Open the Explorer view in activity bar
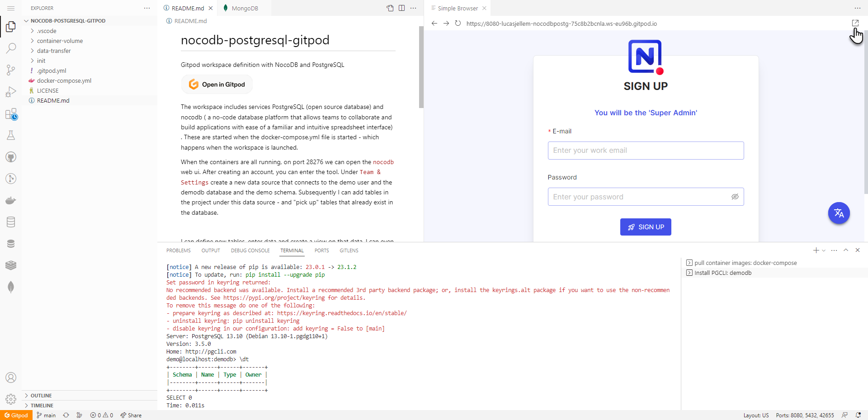This screenshot has height=420, width=868. pyautogui.click(x=11, y=27)
